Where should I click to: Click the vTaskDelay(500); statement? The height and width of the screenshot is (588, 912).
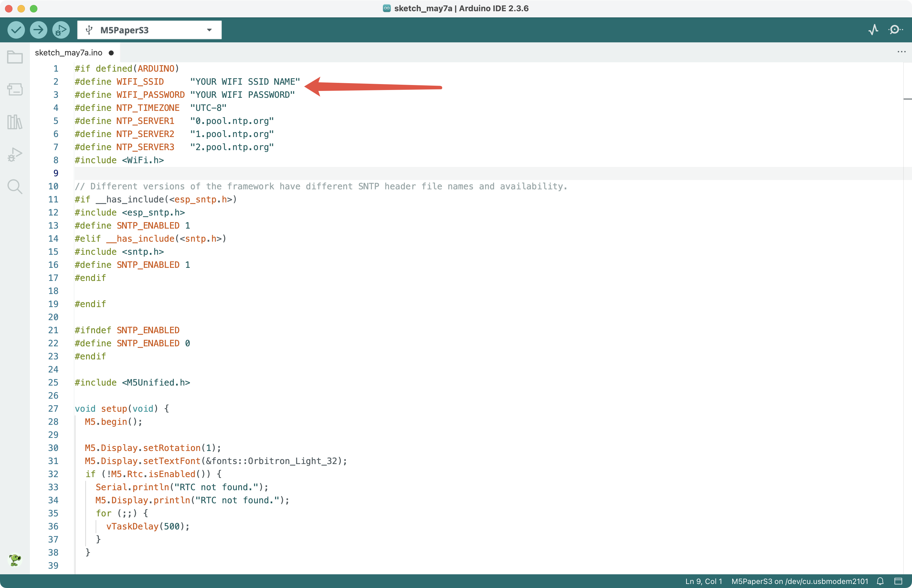(x=148, y=526)
